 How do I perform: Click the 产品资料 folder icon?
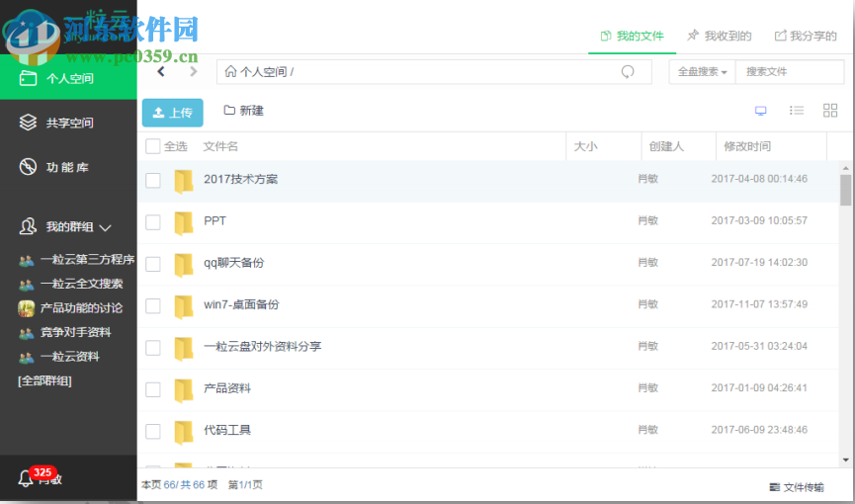184,390
